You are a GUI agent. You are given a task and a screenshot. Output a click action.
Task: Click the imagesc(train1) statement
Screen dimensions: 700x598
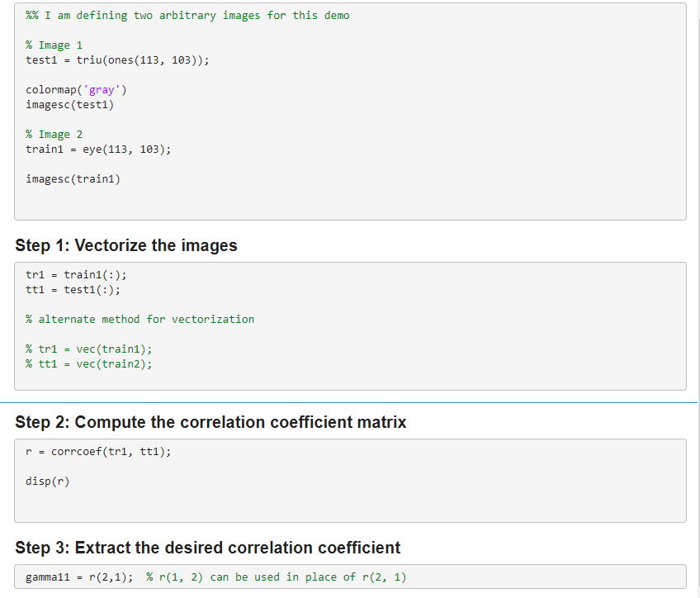click(73, 178)
